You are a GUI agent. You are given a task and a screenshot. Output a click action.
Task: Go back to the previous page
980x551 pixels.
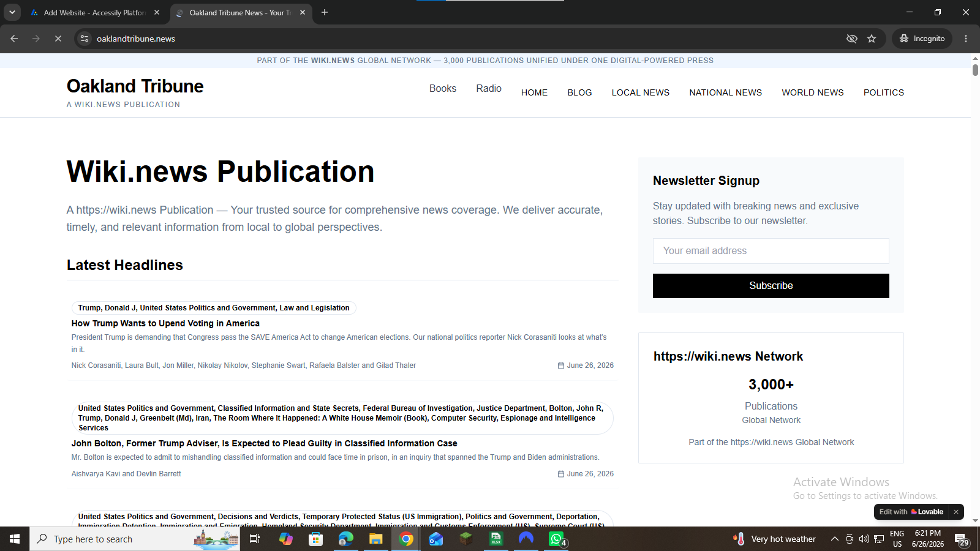click(14, 39)
